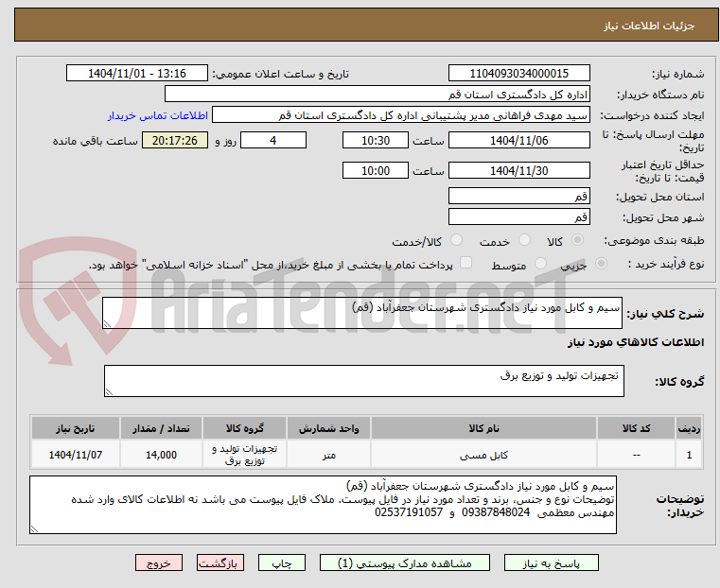Click the کابل مسی item name cell

coord(483,455)
